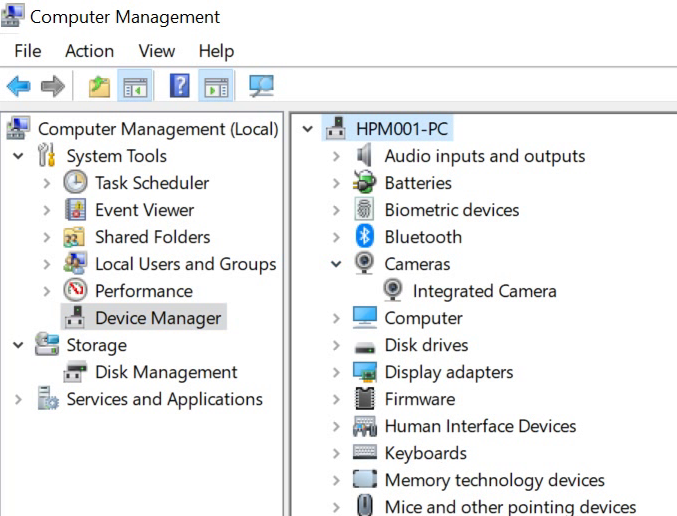Collapse the System Tools node

[18, 156]
